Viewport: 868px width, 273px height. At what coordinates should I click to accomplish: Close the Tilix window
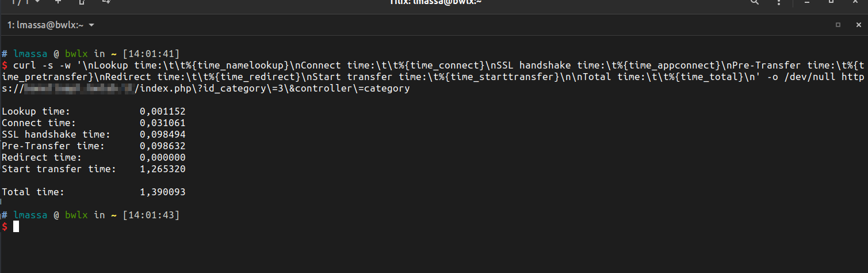[x=855, y=2]
